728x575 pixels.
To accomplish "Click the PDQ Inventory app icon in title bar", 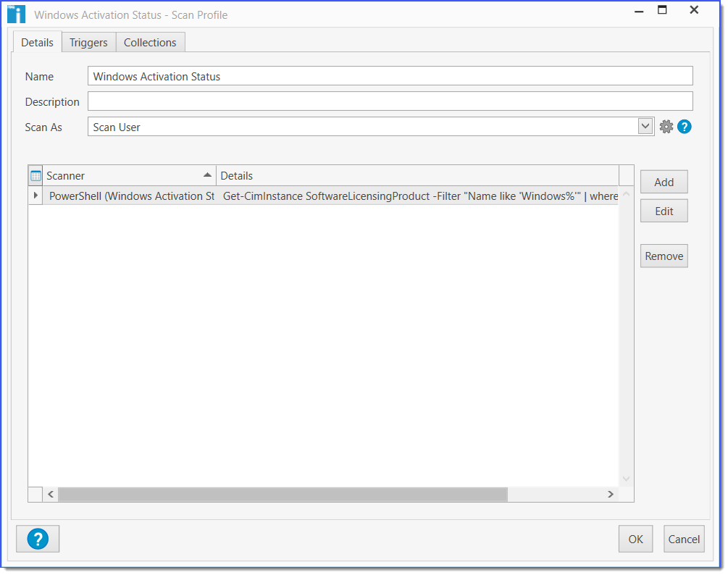I will [16, 14].
